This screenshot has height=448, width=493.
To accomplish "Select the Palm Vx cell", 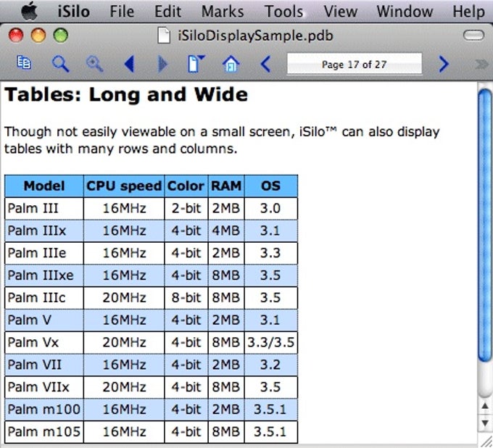I will [x=44, y=342].
